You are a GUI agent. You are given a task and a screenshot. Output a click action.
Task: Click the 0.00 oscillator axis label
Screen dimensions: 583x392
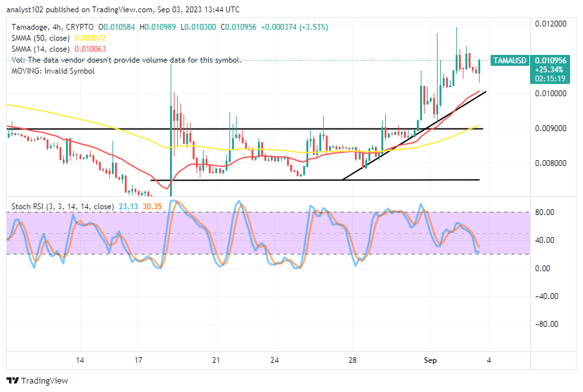542,268
